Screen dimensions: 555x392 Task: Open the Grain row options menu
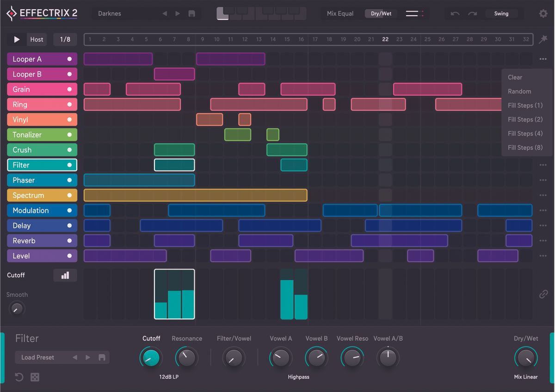tap(543, 89)
